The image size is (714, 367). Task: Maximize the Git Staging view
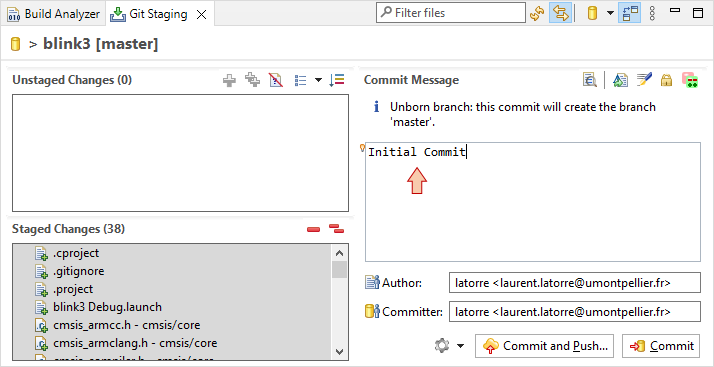pos(698,13)
